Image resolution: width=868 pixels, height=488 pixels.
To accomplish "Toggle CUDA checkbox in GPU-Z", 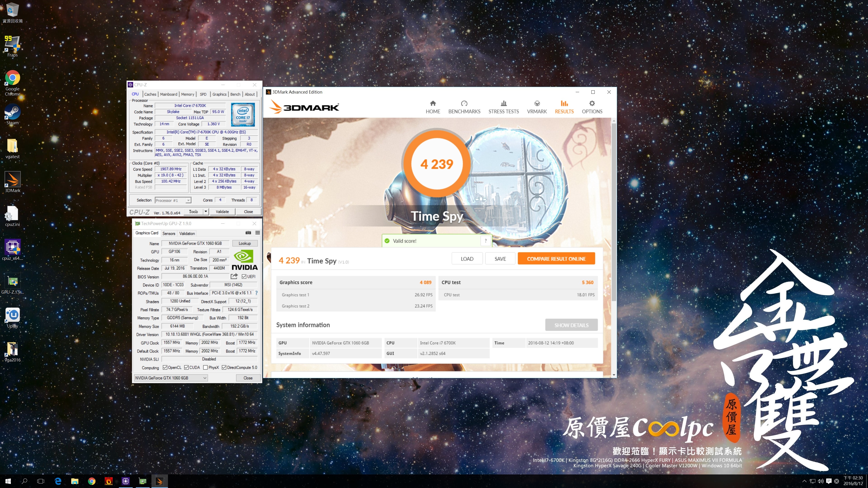I will click(x=186, y=367).
